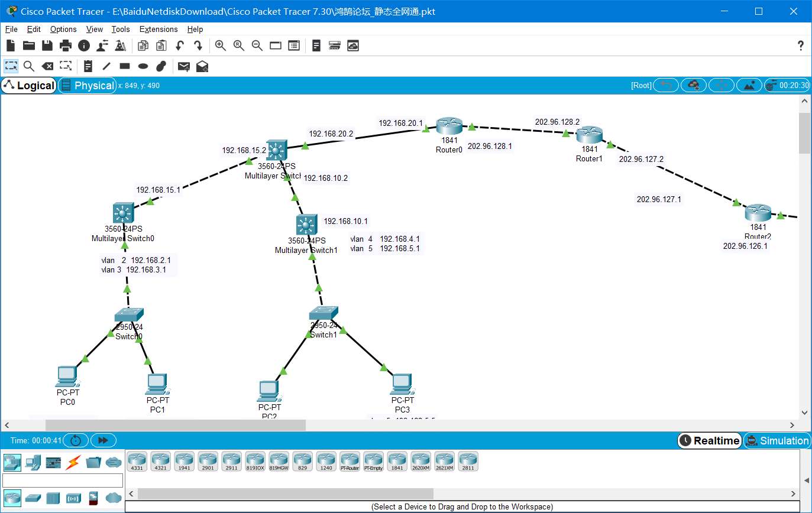Screen dimensions: 812x513
Task: Select the Delete tool
Action: coord(47,66)
